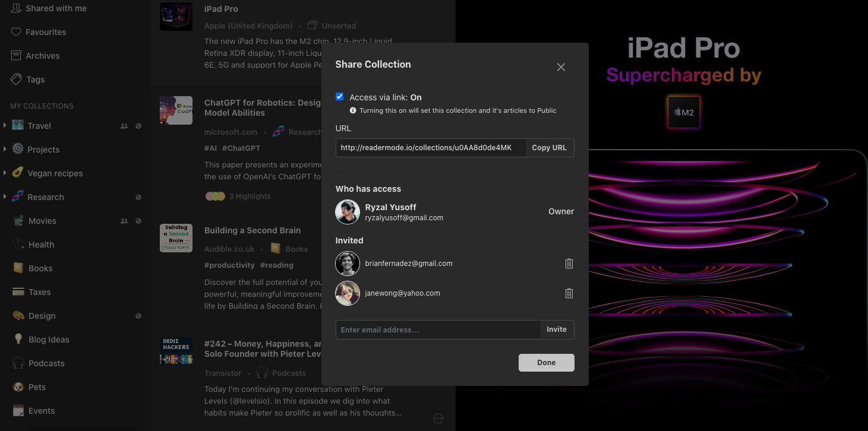868x431 pixels.
Task: Confirm sharing with Done button
Action: pos(546,363)
